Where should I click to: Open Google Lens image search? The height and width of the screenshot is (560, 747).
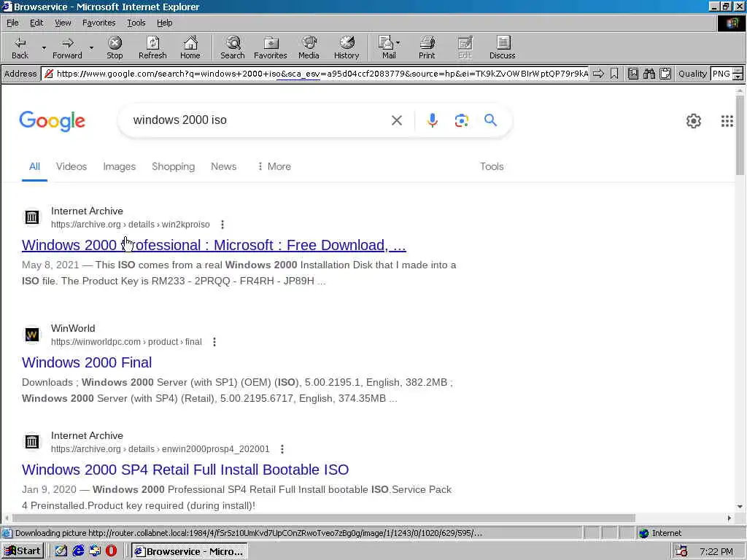coord(461,120)
